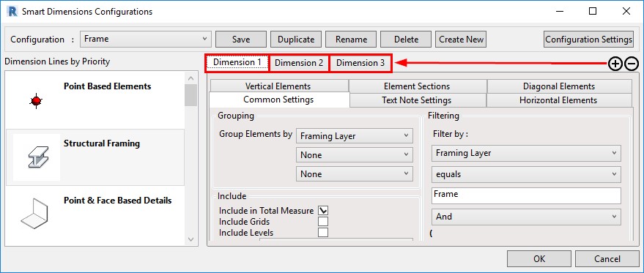Click the minus icon to remove dimension tab
This screenshot has height=273, width=644.
[632, 64]
